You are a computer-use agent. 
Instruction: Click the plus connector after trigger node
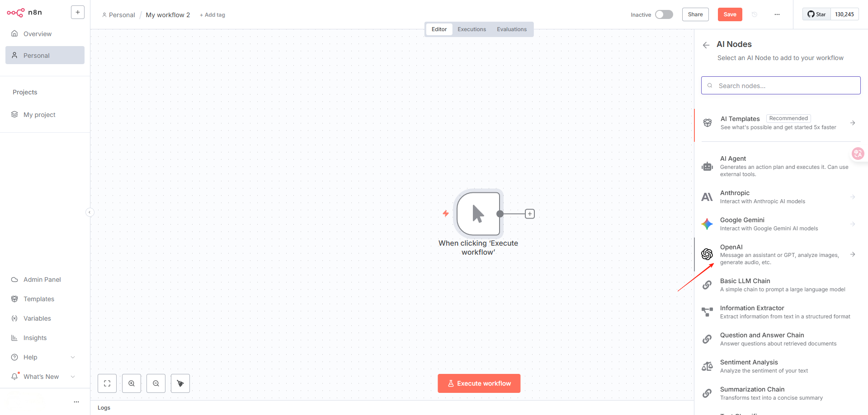point(530,214)
